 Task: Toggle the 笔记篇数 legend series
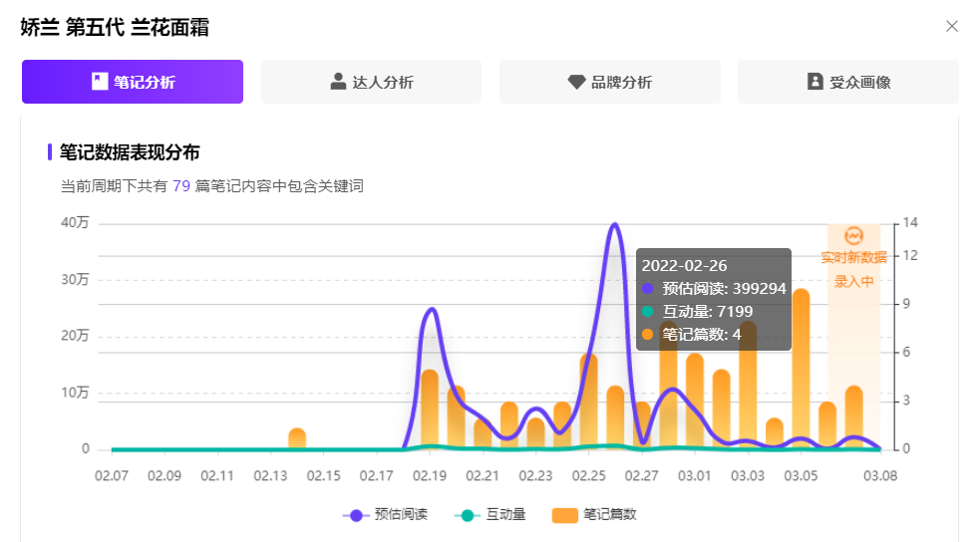coord(594,515)
